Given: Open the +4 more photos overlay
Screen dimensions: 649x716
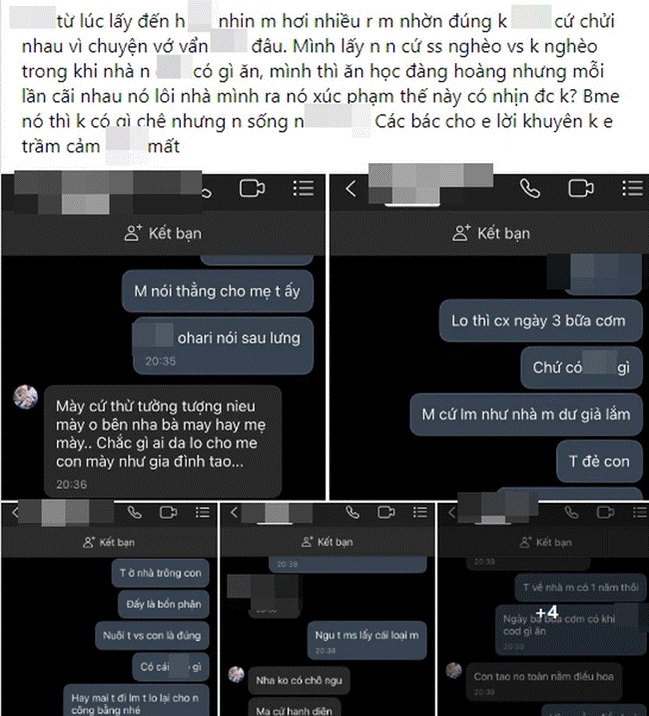Looking at the screenshot, I should (x=547, y=612).
